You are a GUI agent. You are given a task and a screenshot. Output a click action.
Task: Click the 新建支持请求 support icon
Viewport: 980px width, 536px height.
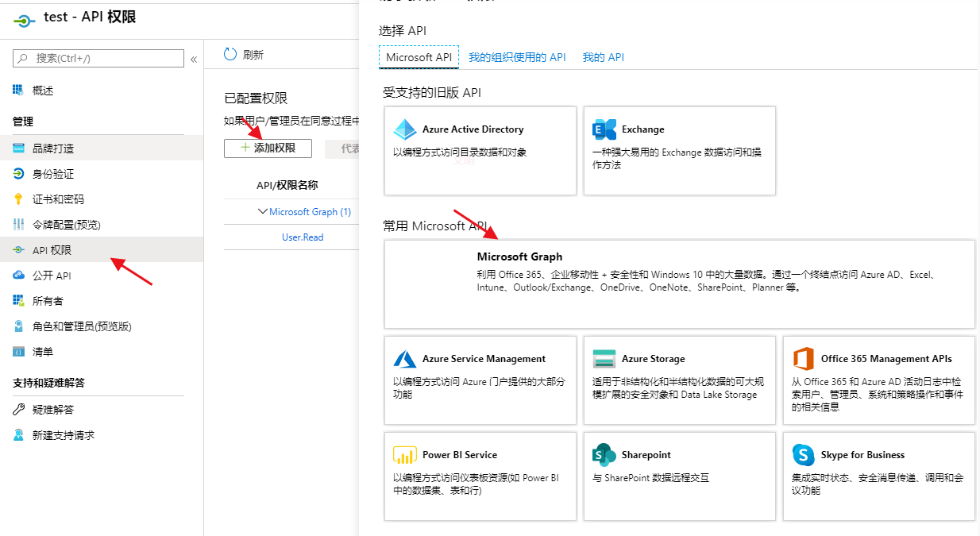click(18, 435)
